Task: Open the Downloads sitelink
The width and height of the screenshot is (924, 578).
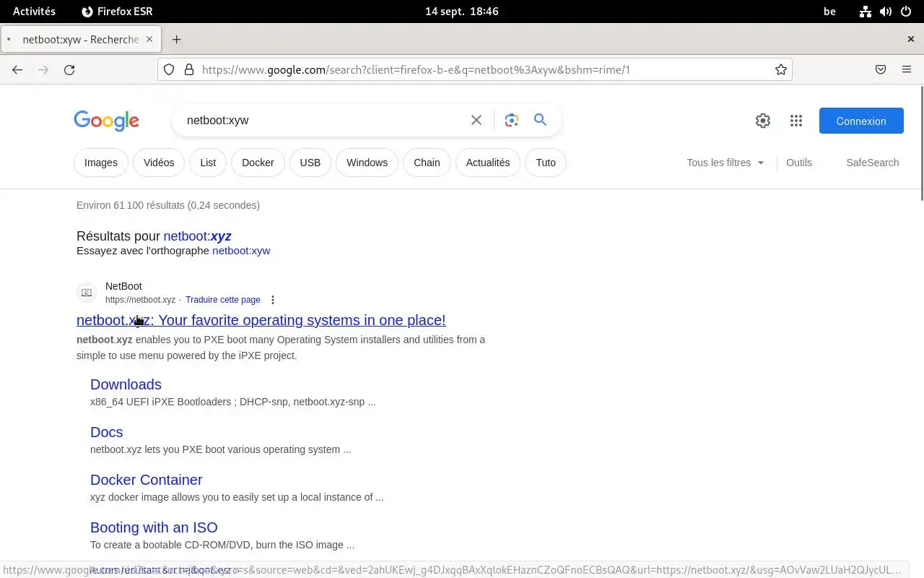Action: [126, 384]
